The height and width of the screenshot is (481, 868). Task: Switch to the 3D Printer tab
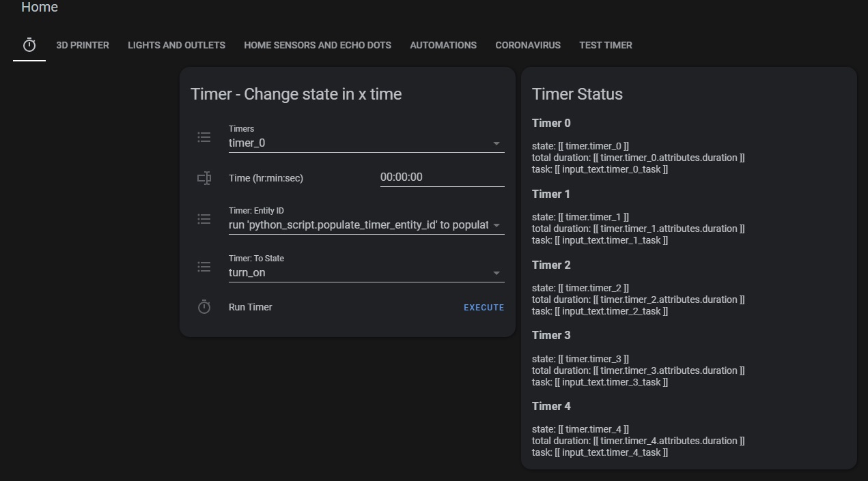coord(83,45)
